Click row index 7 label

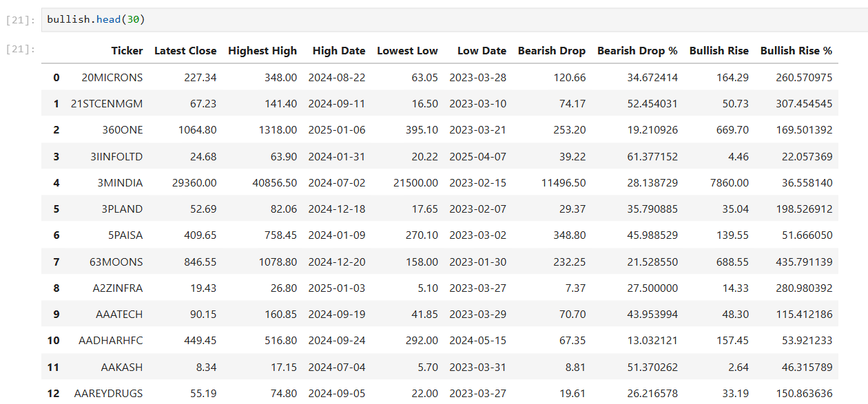(x=56, y=262)
